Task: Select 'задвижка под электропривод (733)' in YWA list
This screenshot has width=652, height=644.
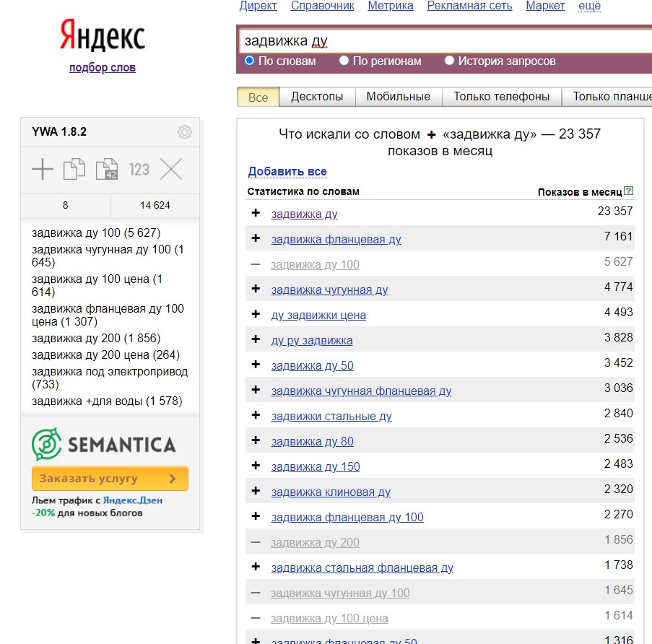Action: coord(110,378)
